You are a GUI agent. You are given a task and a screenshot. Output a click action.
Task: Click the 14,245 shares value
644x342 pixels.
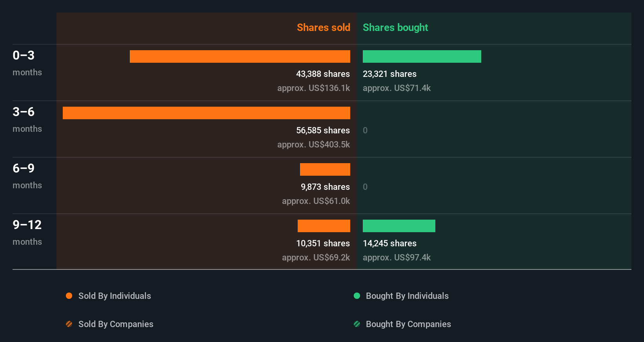[x=389, y=244]
